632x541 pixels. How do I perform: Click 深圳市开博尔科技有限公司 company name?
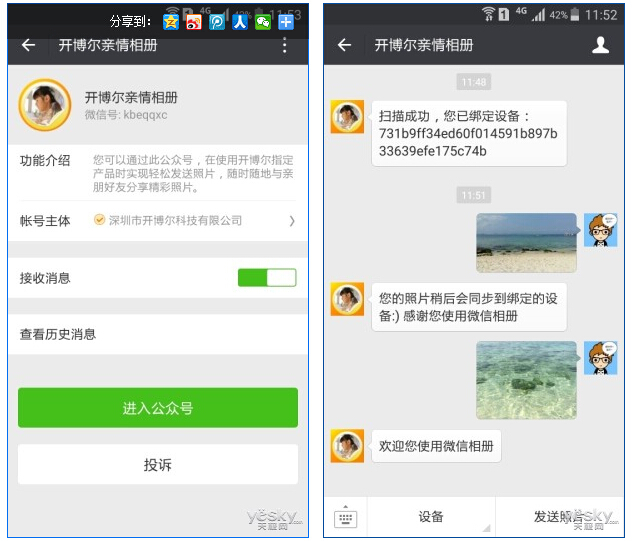click(x=175, y=221)
